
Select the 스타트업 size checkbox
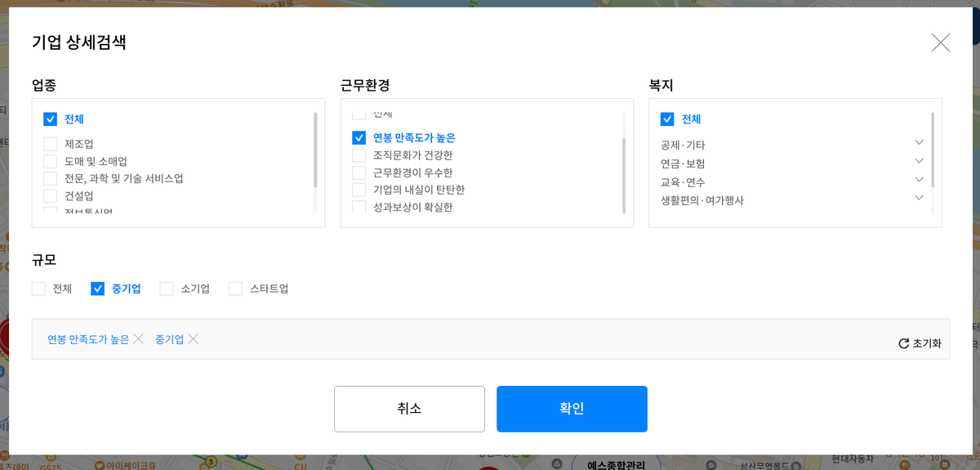point(235,289)
